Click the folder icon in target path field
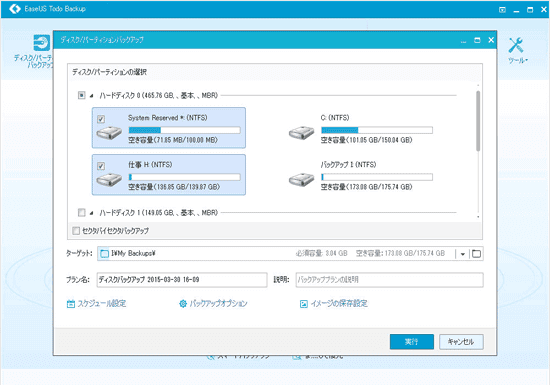550x385 pixels. click(104, 254)
